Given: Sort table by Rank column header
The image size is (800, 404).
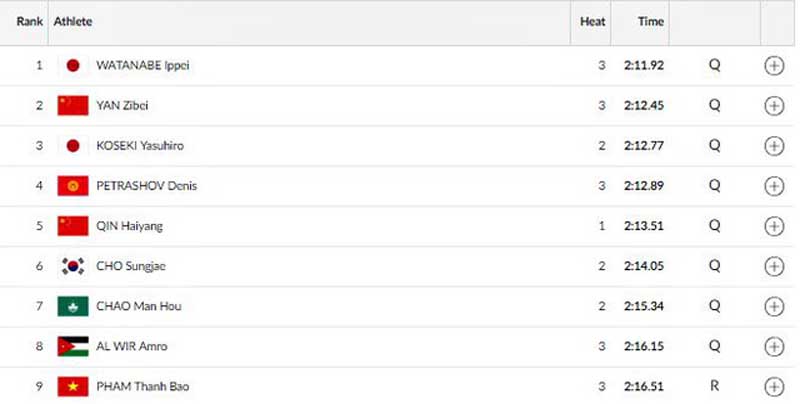Looking at the screenshot, I should pos(30,21).
